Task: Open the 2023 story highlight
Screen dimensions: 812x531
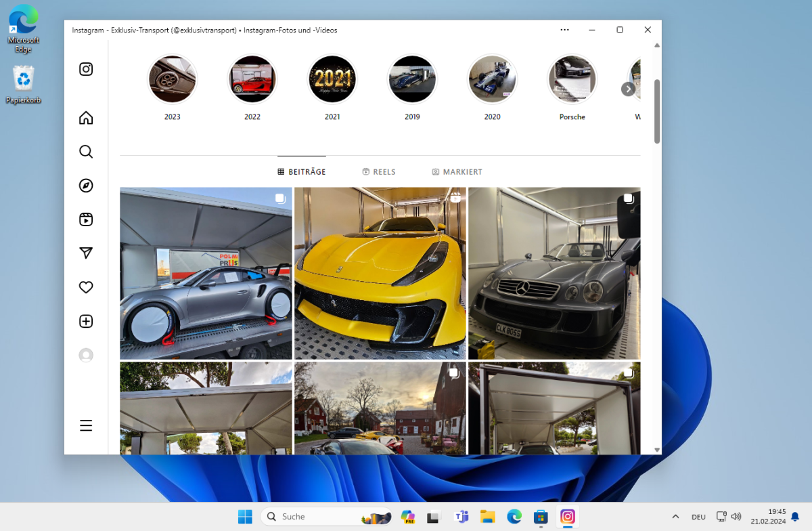Action: (x=172, y=79)
